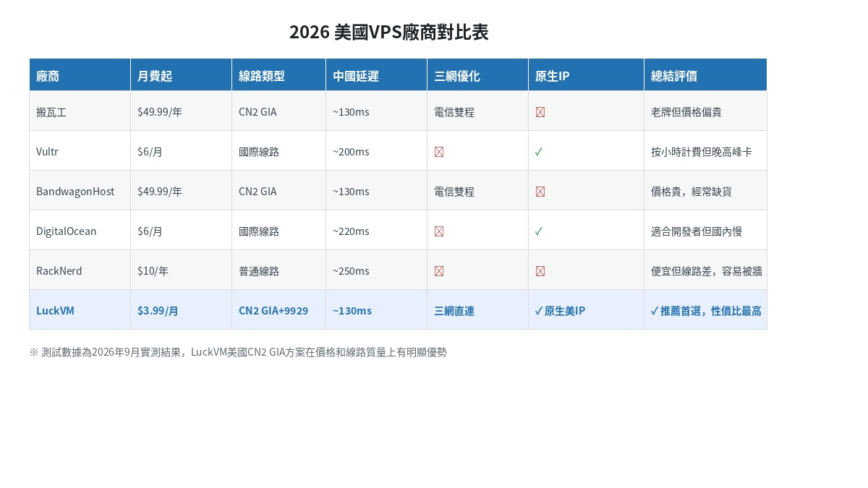Select the BandwagonHost vendor name cell
The width and height of the screenshot is (868, 488).
coord(80,191)
